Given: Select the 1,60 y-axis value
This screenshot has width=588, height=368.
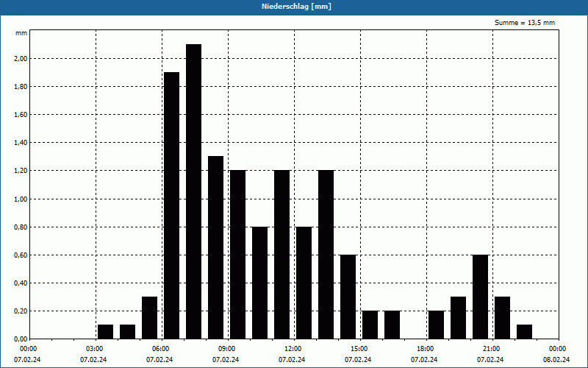Looking at the screenshot, I should [21, 115].
